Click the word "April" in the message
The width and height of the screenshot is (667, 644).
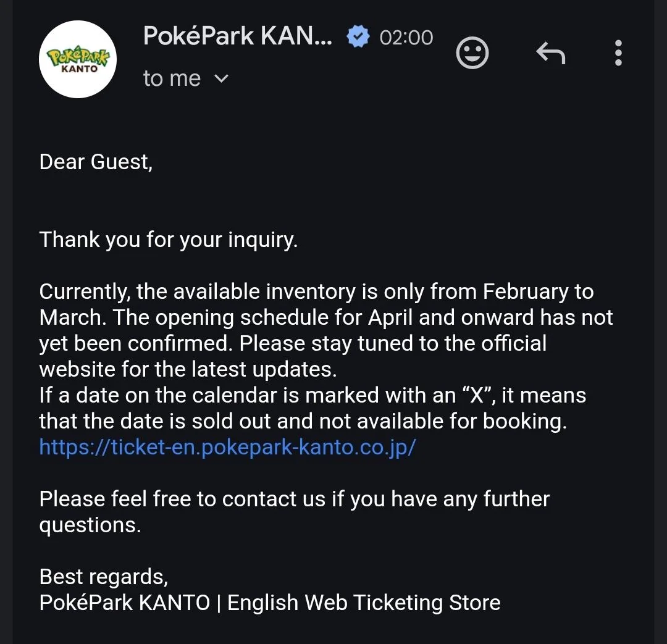pyautogui.click(x=391, y=317)
